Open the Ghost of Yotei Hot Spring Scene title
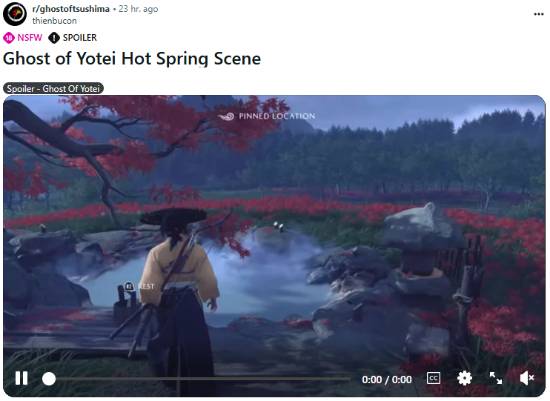The image size is (550, 401). 132,58
